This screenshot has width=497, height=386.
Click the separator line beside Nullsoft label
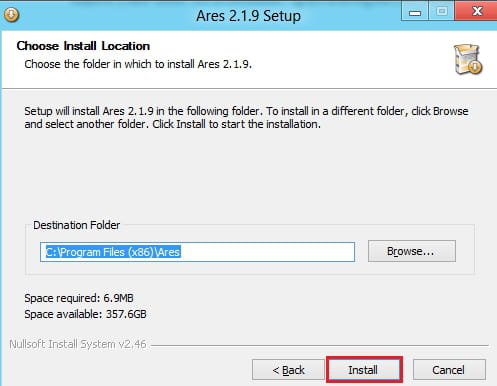[x=320, y=345]
